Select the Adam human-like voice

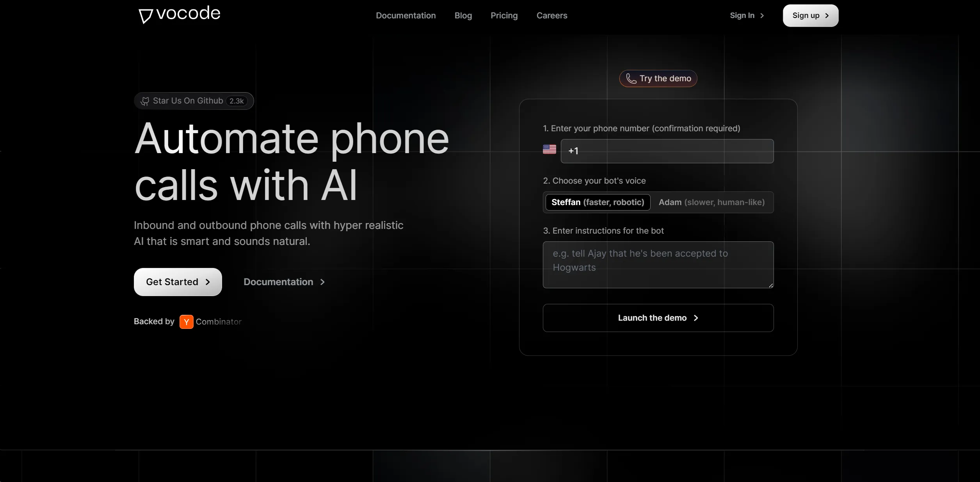point(712,202)
